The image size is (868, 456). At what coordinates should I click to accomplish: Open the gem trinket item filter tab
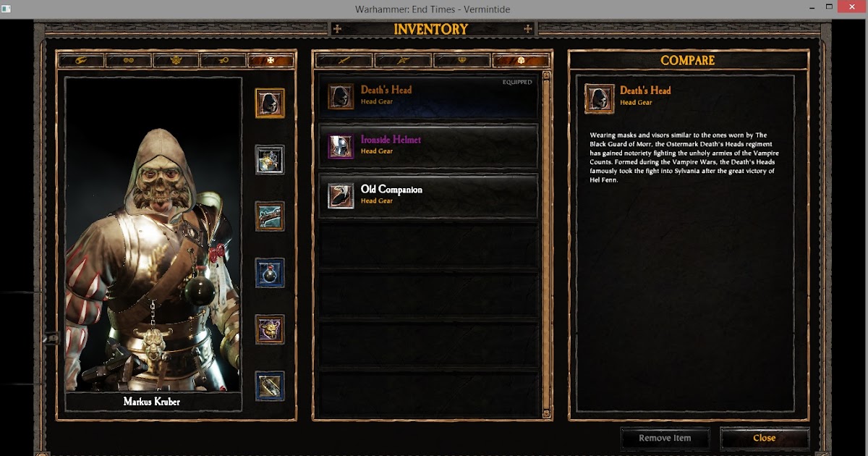[x=461, y=61]
